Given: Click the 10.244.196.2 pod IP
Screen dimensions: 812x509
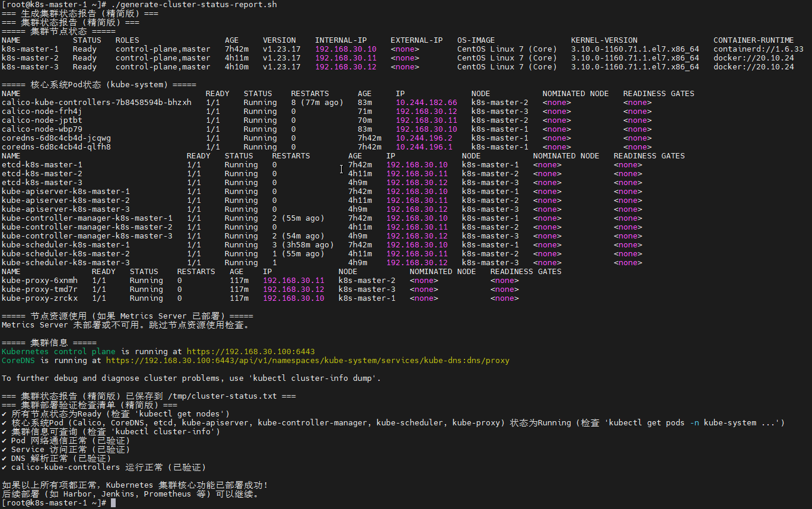Looking at the screenshot, I should (424, 138).
